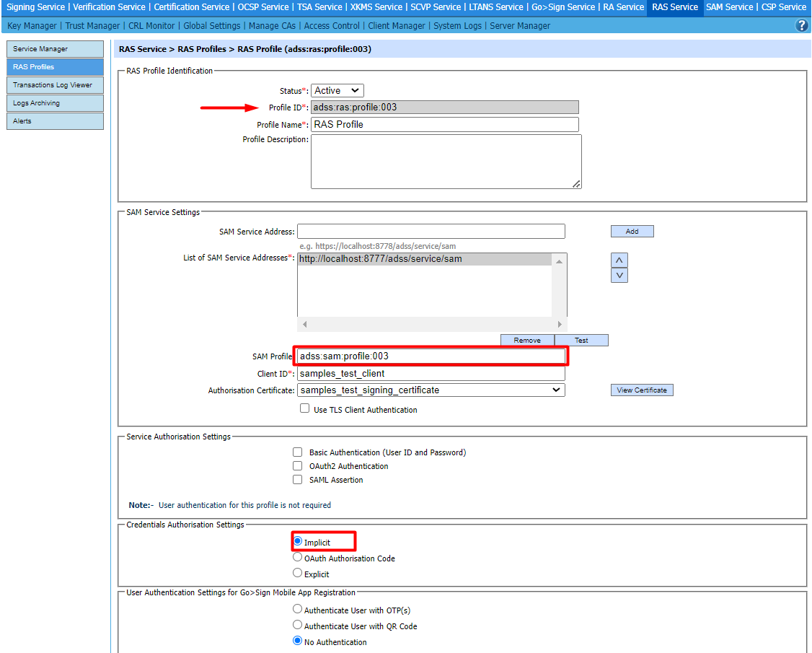
Task: Enable the SAML Assertion checkbox
Action: coord(297,480)
